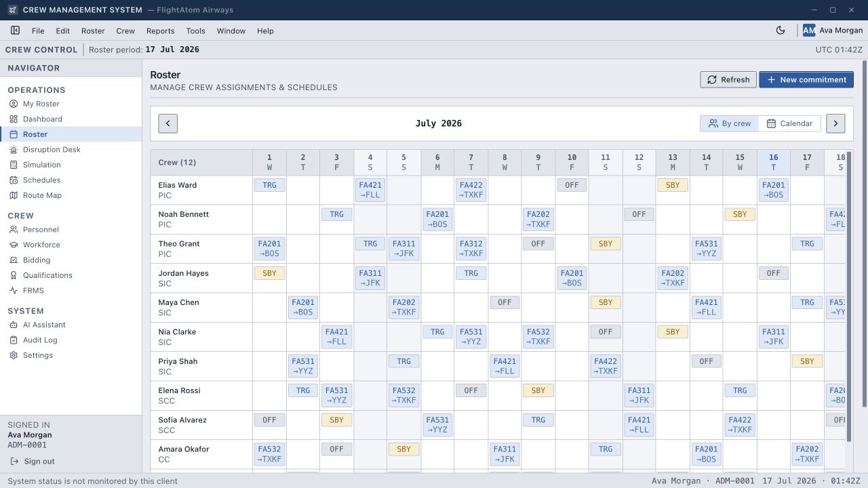This screenshot has height=488, width=868.
Task: Select Theo Grant FA311 JFK assignment
Action: (x=403, y=249)
